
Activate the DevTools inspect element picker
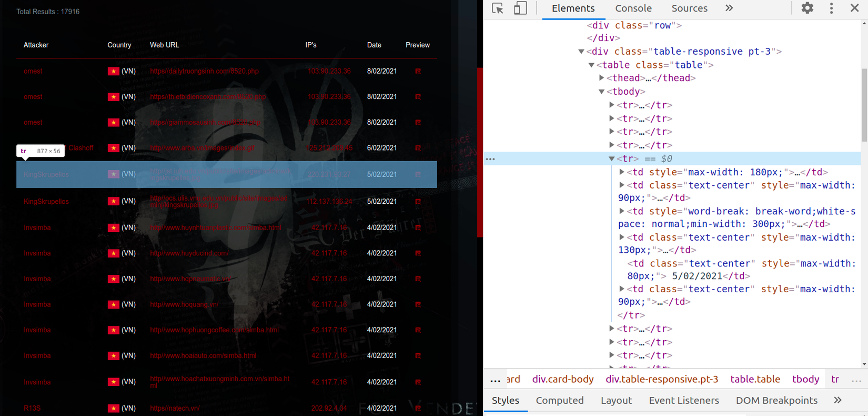(498, 8)
